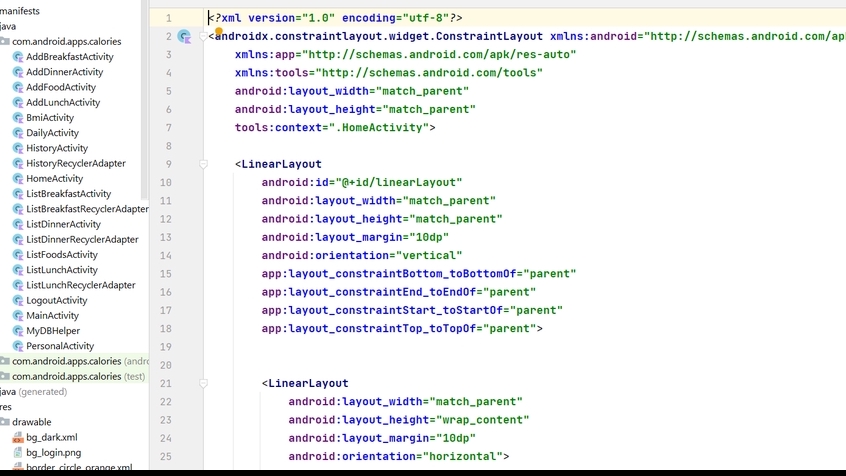
Task: Click related-class gutter icon on line 2
Action: pos(185,37)
